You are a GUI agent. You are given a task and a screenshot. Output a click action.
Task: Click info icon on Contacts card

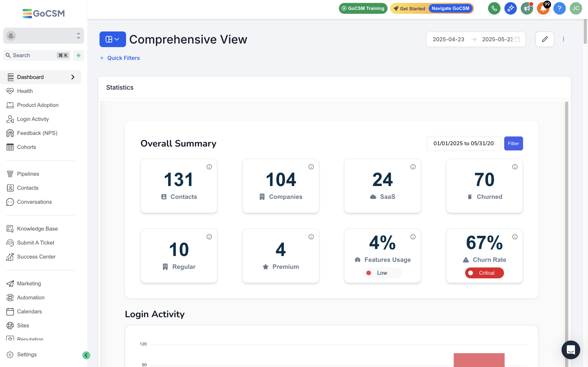(209, 167)
